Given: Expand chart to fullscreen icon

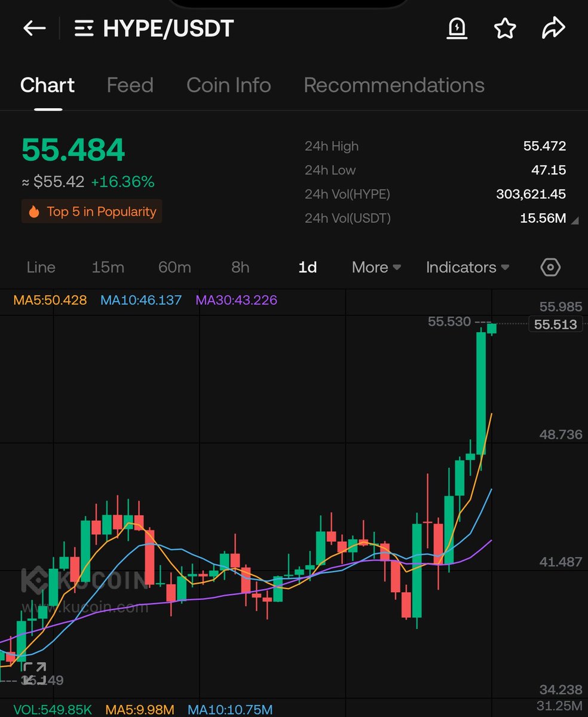Looking at the screenshot, I should pos(35,673).
